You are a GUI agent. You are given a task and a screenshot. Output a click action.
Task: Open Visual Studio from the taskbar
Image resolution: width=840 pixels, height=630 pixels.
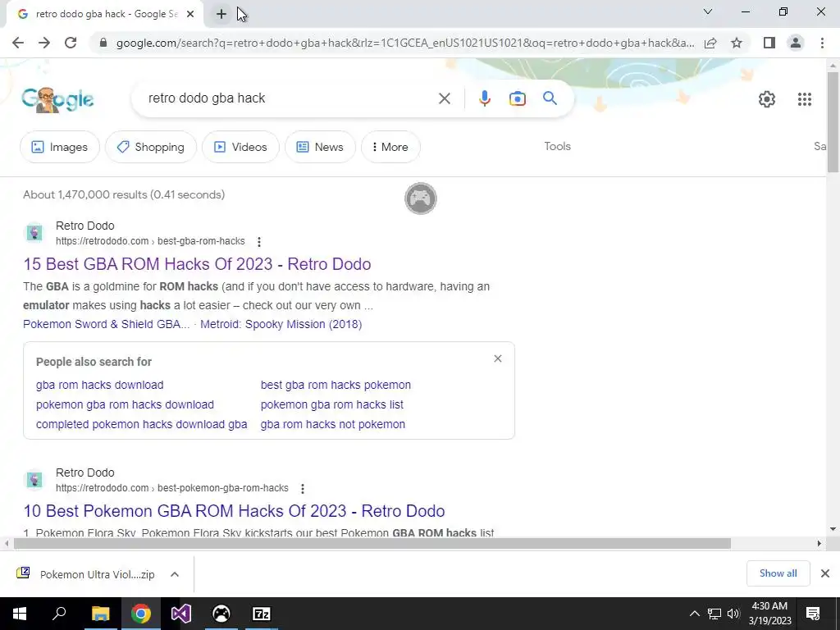181,614
